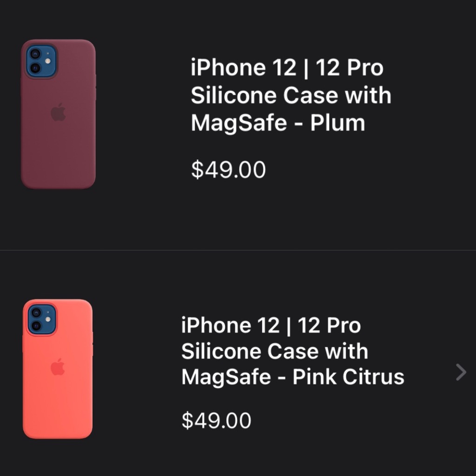Tap the Apple logo on Plum case
The width and height of the screenshot is (476, 476).
coord(58,112)
